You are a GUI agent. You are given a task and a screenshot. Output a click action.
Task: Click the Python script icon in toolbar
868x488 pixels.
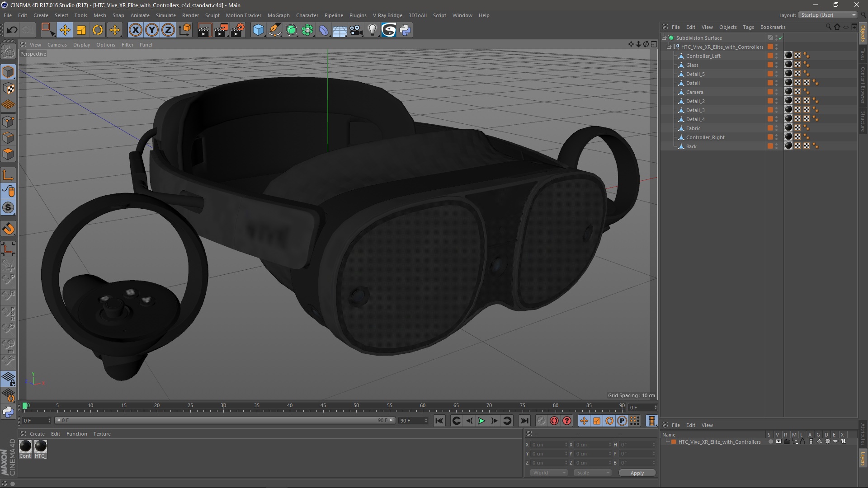405,30
